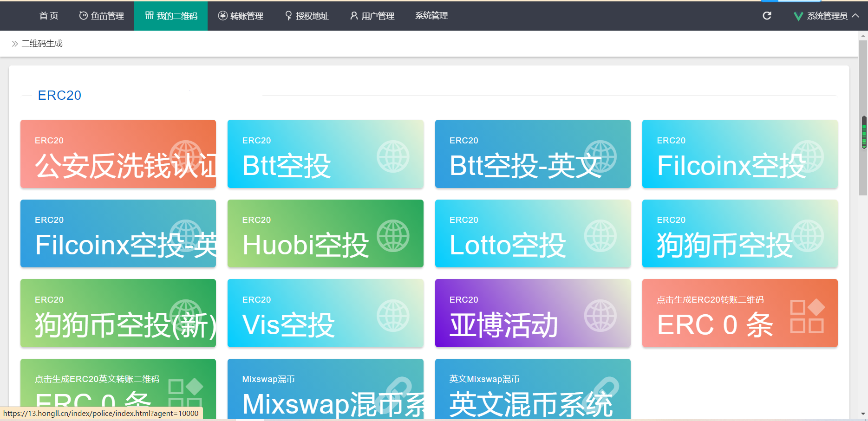
Task: Click the refresh icon in top bar
Action: [767, 16]
